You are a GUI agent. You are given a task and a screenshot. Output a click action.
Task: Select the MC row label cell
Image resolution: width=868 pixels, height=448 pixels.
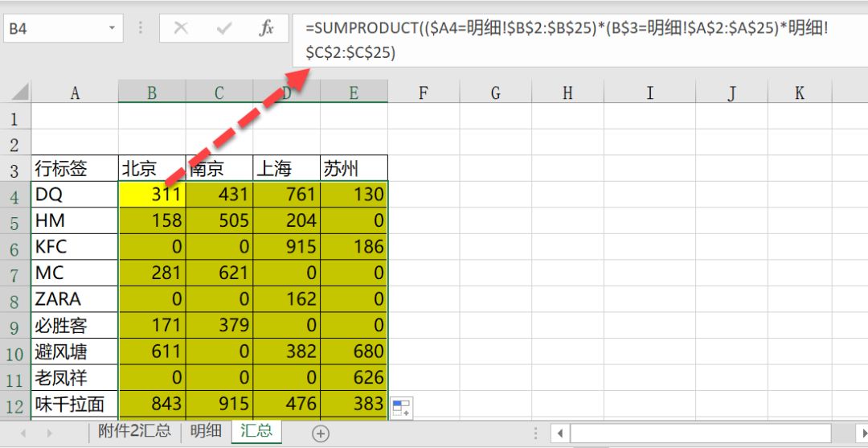(75, 273)
